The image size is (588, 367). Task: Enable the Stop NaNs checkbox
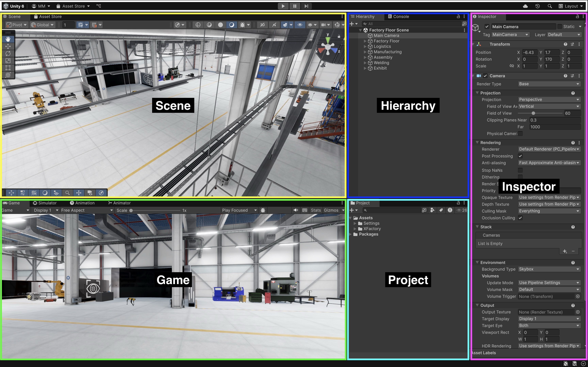[520, 170]
